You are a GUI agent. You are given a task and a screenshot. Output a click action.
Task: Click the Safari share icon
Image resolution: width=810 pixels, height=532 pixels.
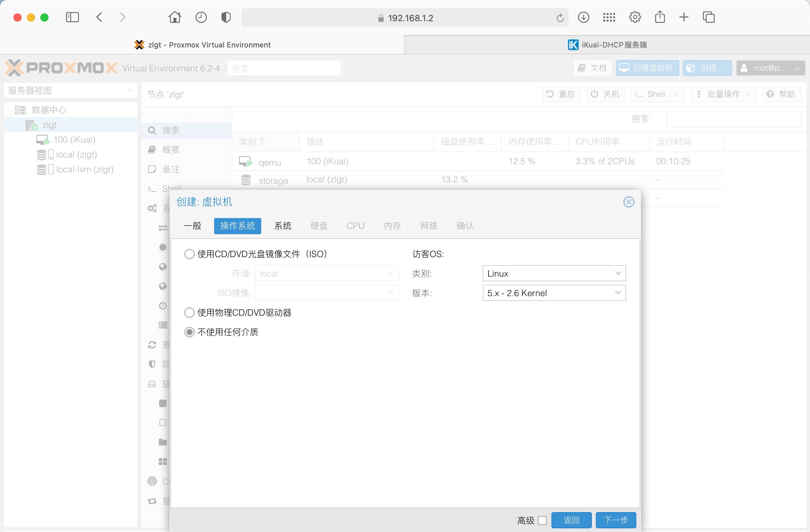[660, 17]
